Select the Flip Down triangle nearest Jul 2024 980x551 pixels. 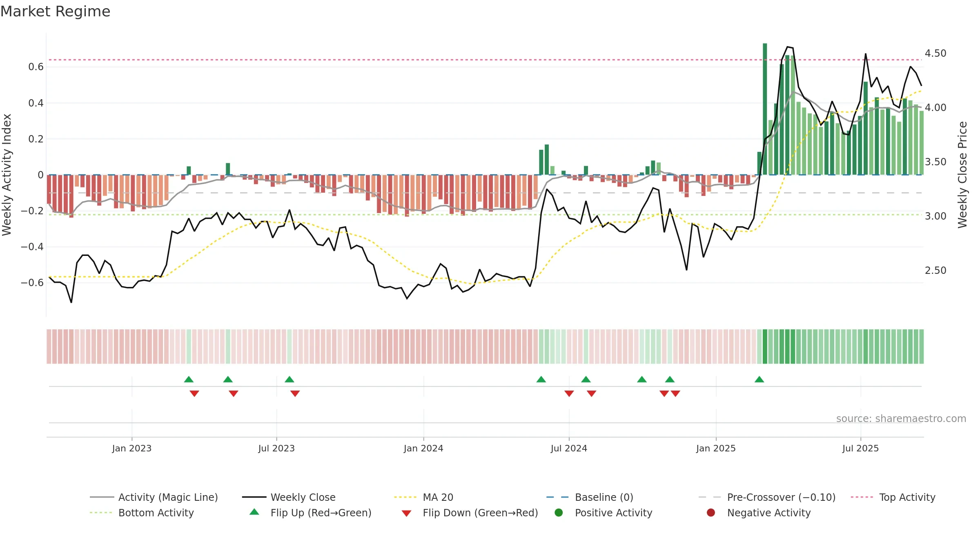coord(569,393)
